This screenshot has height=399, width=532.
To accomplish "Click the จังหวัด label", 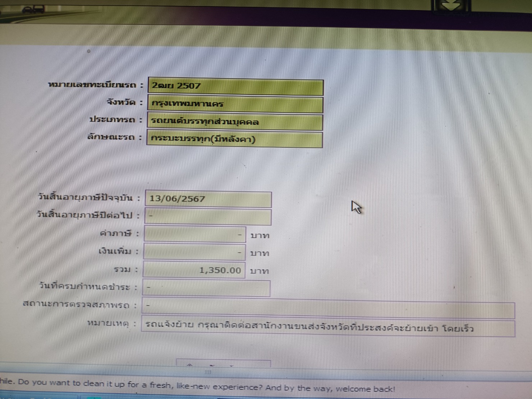I will point(124,102).
